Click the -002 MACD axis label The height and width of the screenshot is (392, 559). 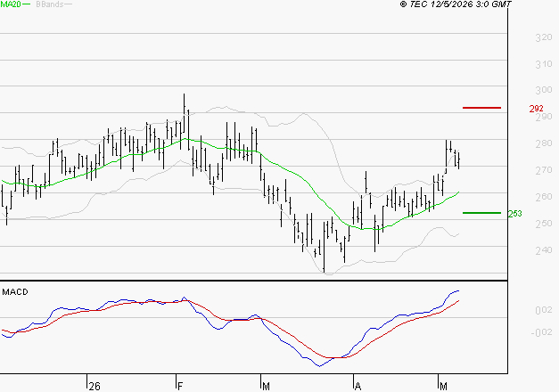(x=541, y=332)
